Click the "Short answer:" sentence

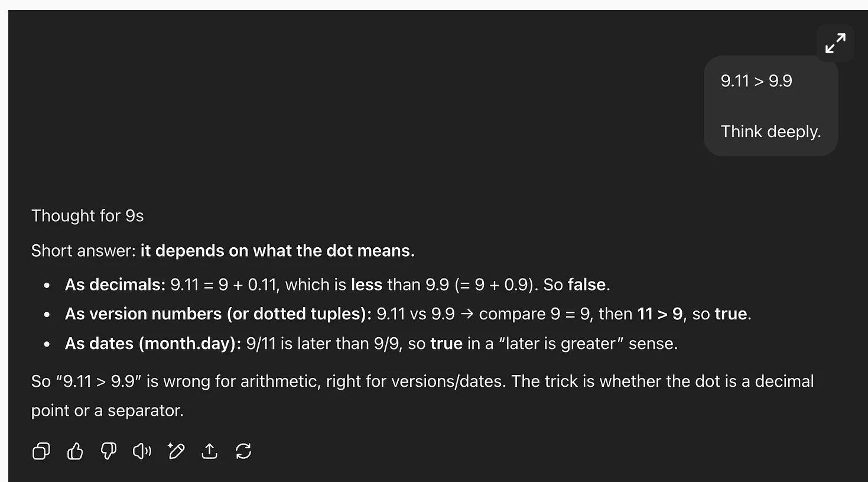pos(223,251)
